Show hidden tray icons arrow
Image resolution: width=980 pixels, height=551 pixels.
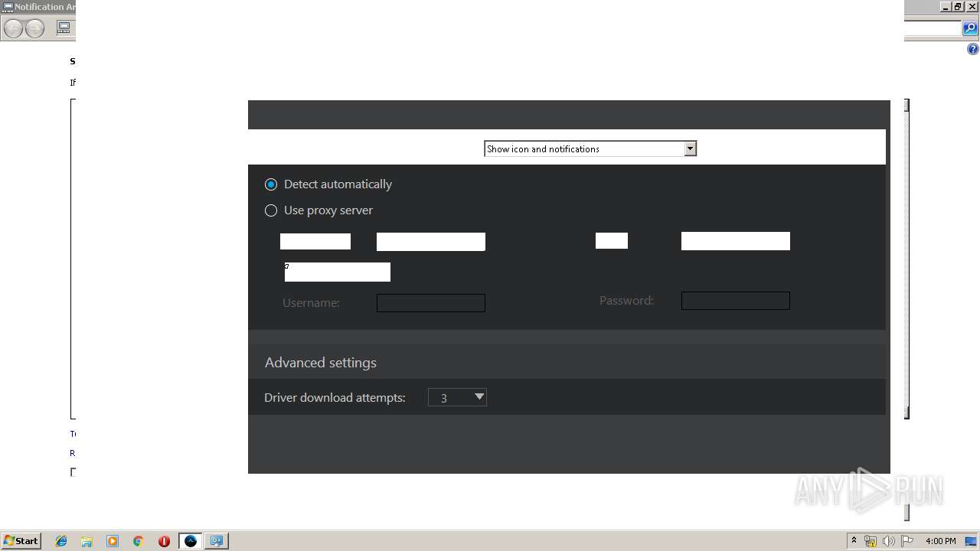coord(854,541)
